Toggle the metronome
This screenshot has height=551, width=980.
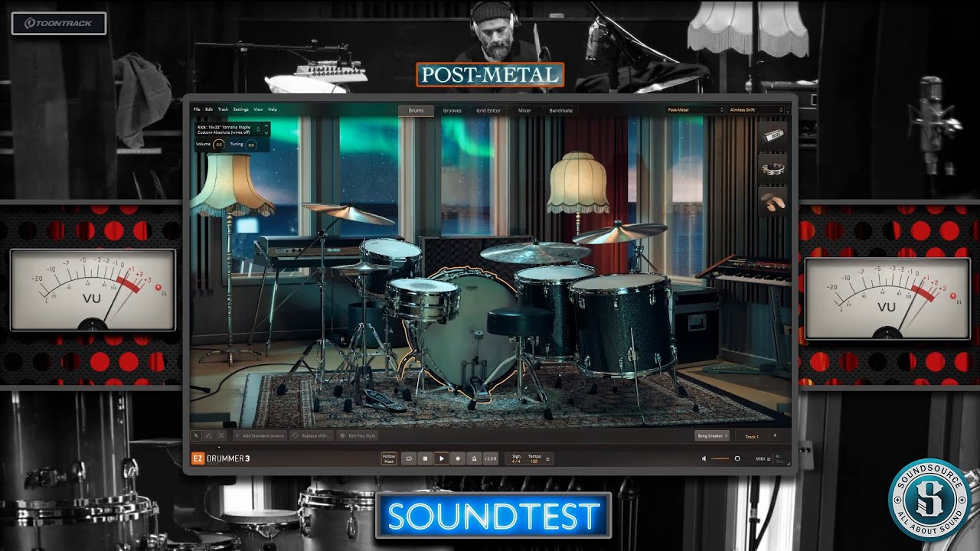pyautogui.click(x=475, y=458)
